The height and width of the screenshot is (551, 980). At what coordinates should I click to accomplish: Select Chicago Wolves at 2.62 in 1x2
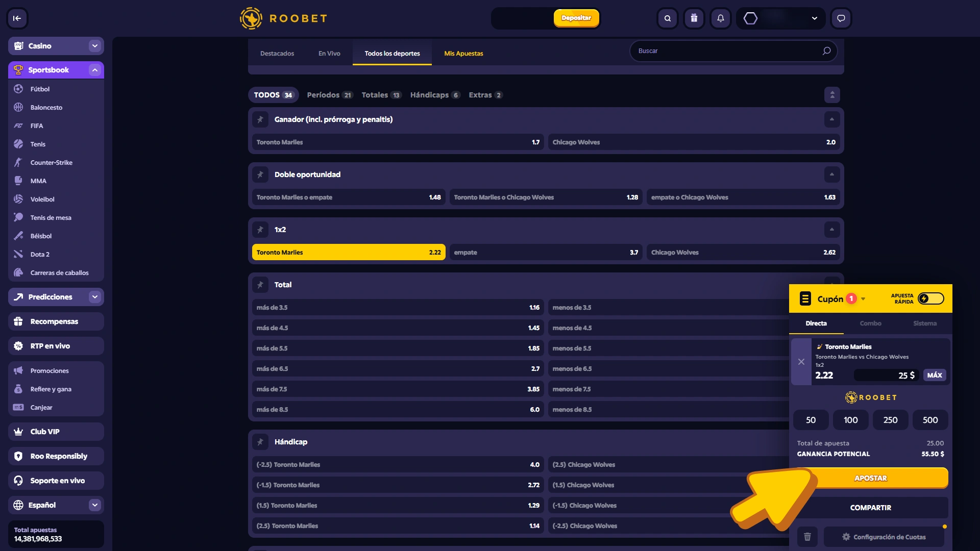click(743, 252)
